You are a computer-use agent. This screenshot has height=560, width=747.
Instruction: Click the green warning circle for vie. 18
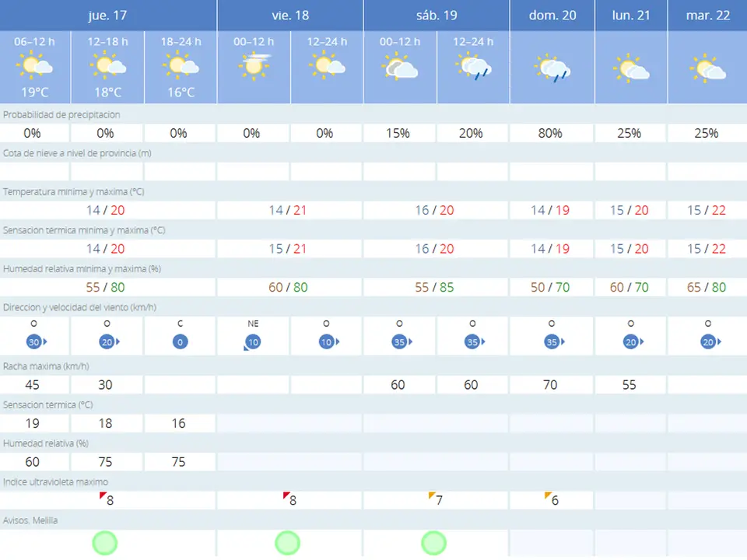288,543
